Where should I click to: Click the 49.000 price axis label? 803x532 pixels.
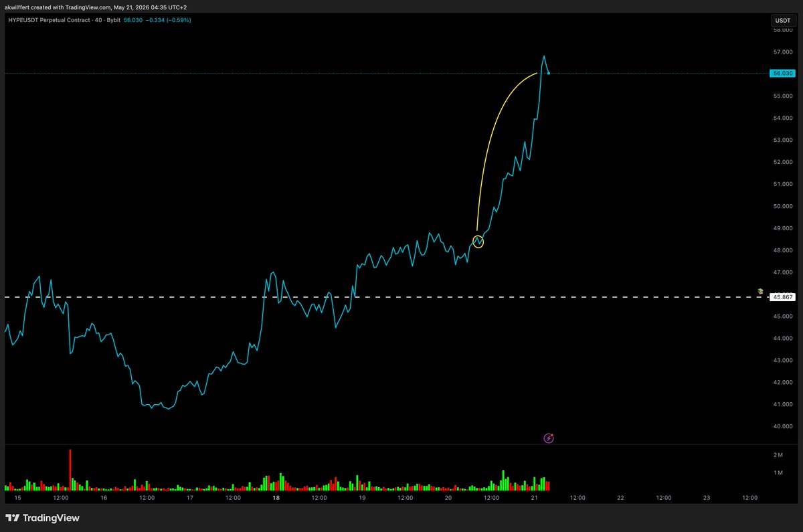point(782,228)
